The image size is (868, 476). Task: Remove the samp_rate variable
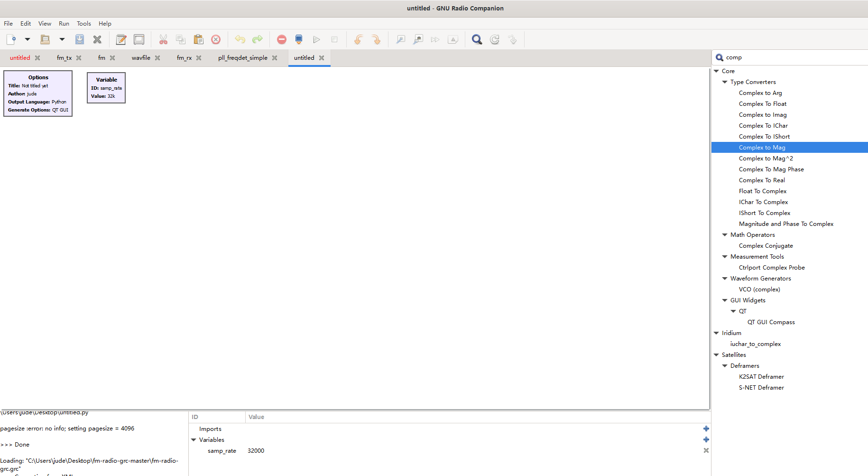click(706, 450)
